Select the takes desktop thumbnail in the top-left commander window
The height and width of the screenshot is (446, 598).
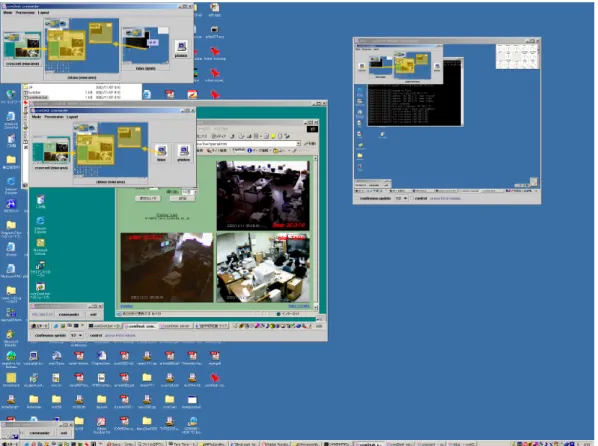pos(145,48)
